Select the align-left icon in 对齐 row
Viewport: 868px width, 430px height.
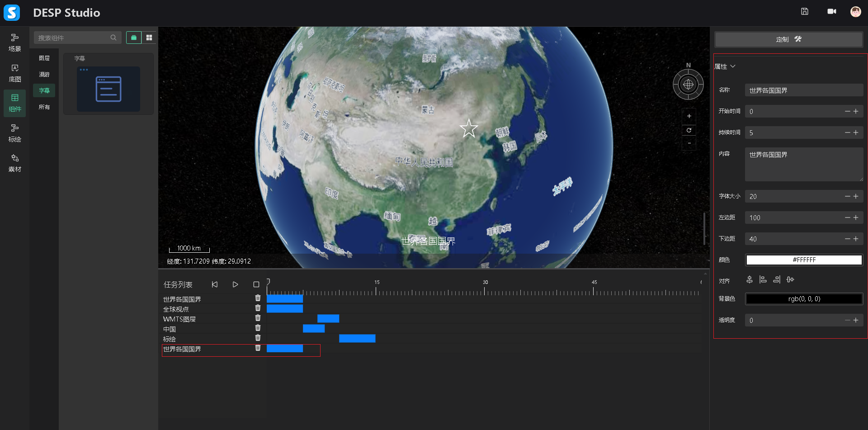tap(763, 280)
